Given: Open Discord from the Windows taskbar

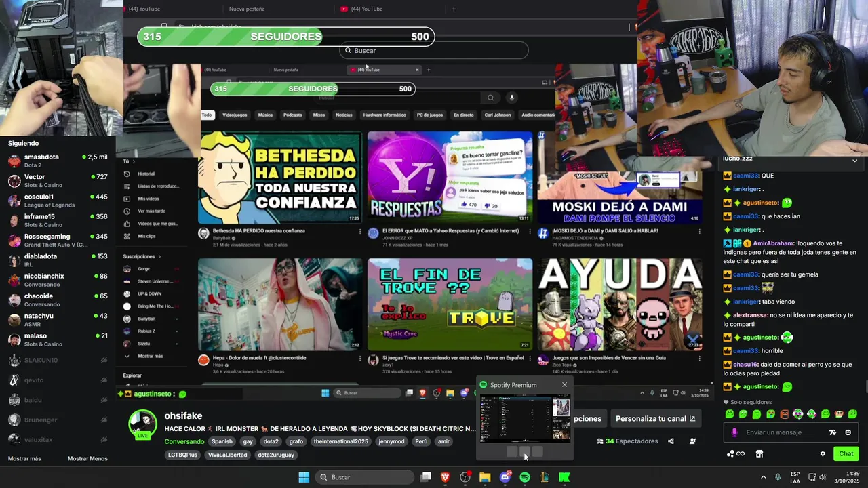Looking at the screenshot, I should coord(505,477).
